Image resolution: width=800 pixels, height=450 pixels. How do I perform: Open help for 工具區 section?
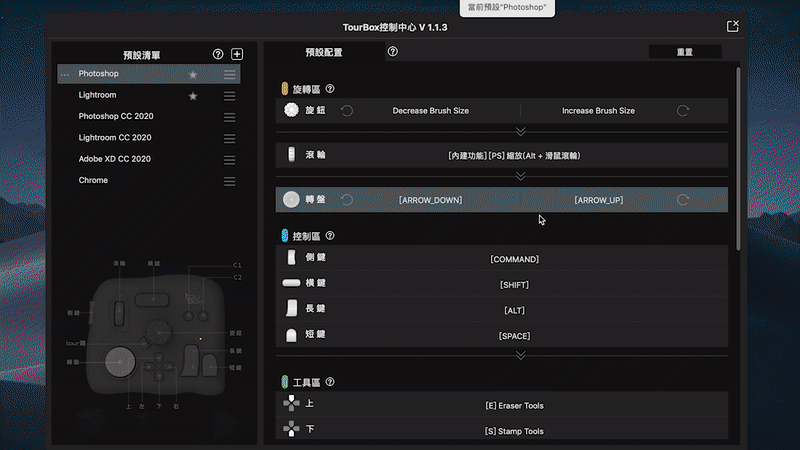(x=330, y=382)
